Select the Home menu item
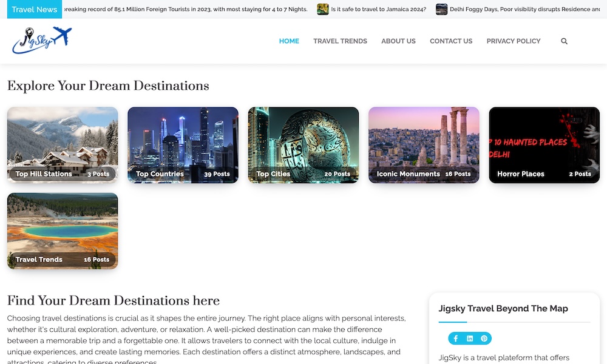 [289, 41]
